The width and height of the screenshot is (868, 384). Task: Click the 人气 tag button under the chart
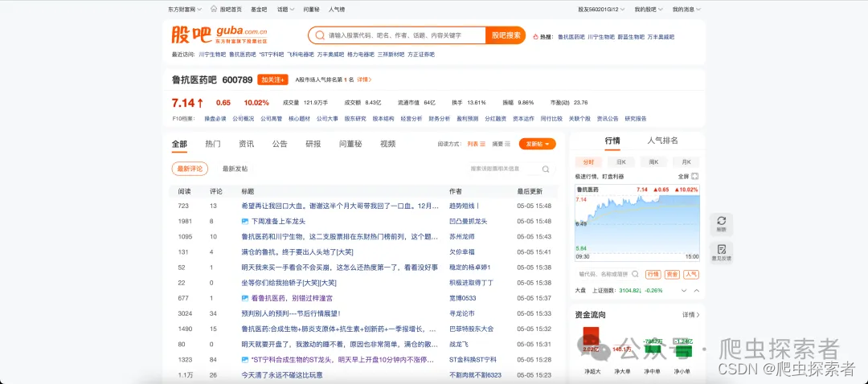pyautogui.click(x=690, y=275)
